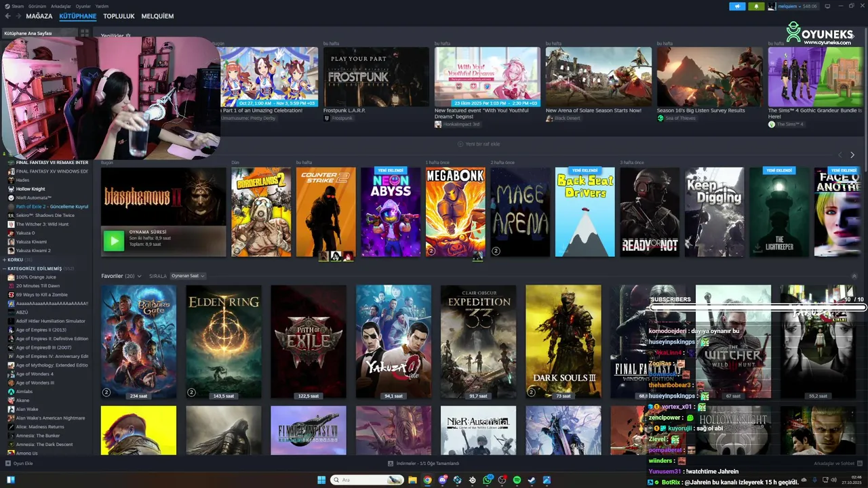Open the Windows Start button
Viewport: 868px width, 488px height.
(x=321, y=480)
